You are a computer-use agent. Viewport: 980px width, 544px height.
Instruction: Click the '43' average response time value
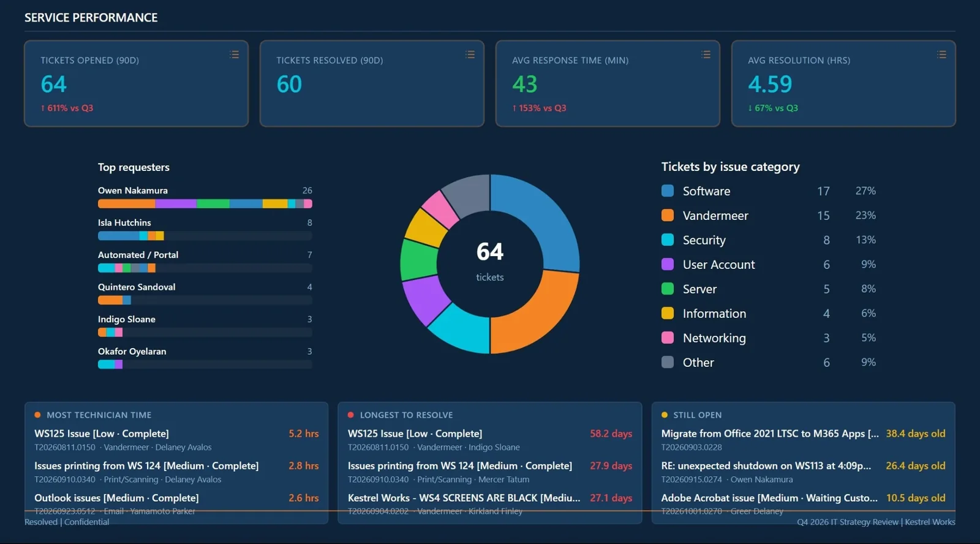coord(525,84)
